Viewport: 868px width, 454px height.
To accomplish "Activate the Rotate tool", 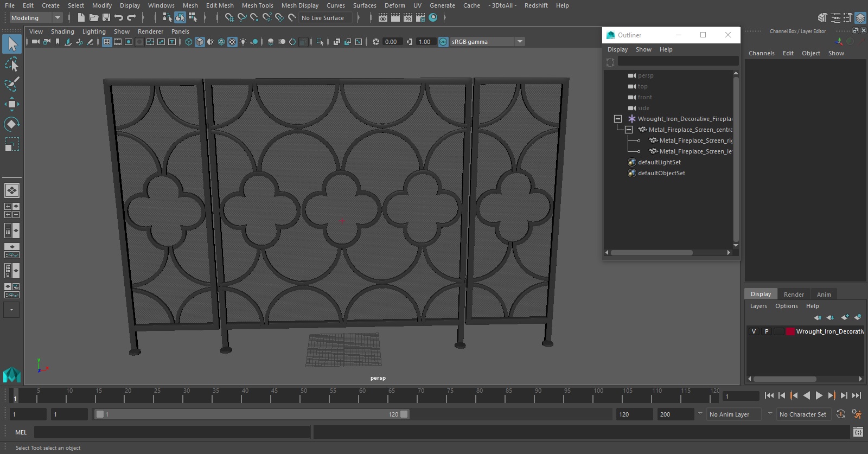I will [12, 124].
